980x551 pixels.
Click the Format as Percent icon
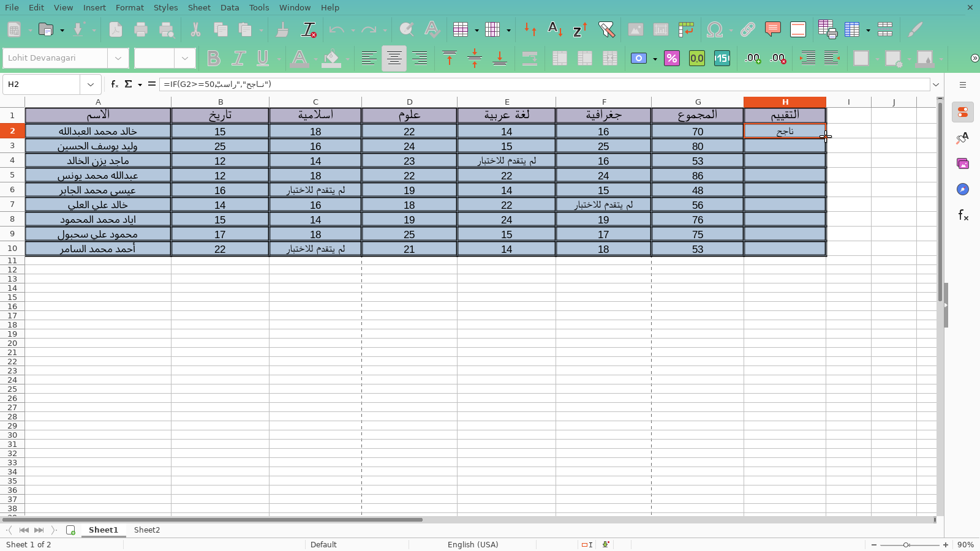tap(672, 58)
